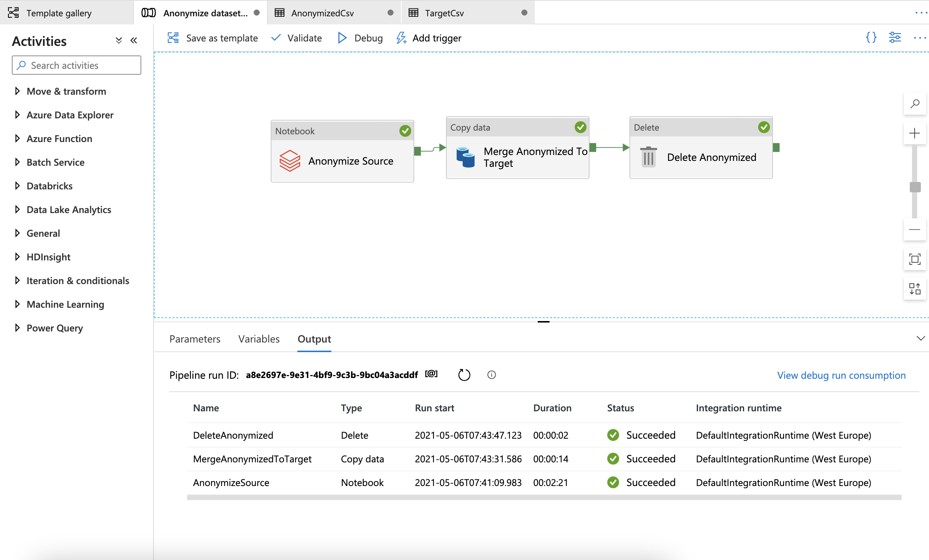929x560 pixels.
Task: Expand the Iteration & conditionals category
Action: (17, 281)
